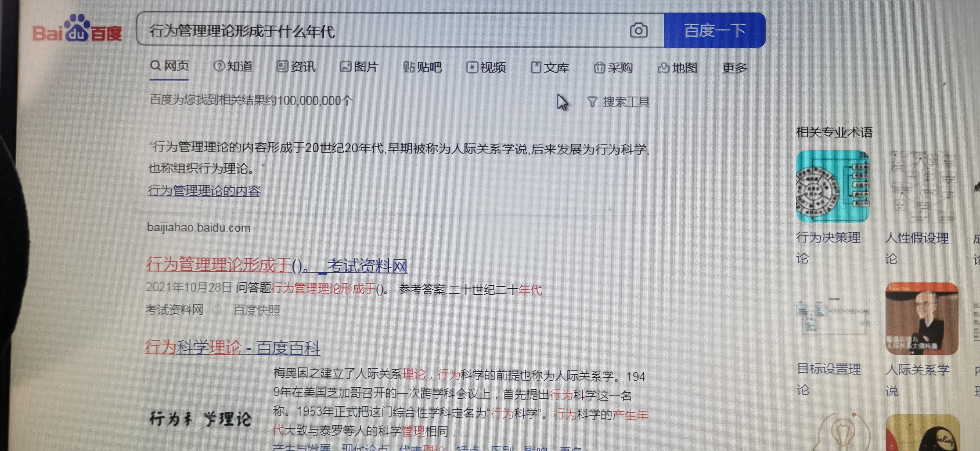Open the 文库 tab
Viewport: 980px width, 451px height.
pos(550,68)
